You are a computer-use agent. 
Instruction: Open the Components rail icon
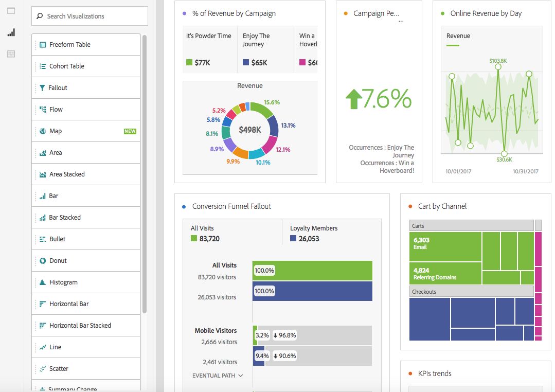point(10,54)
